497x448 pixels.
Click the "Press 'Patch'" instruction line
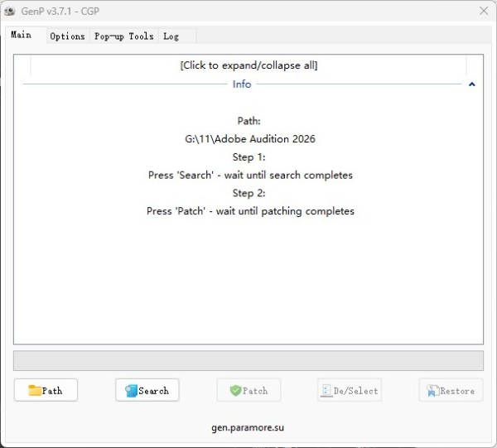point(250,211)
